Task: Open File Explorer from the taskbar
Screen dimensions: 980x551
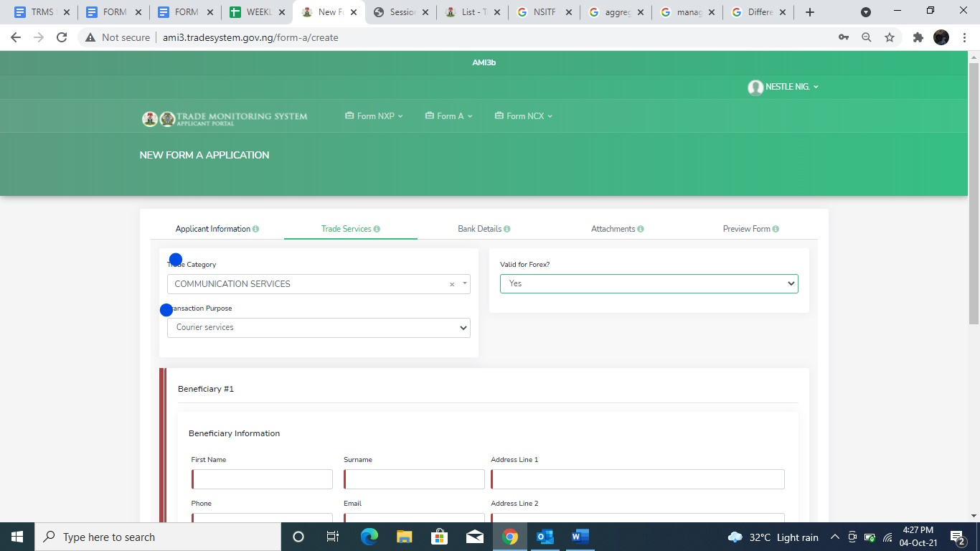Action: pyautogui.click(x=404, y=537)
